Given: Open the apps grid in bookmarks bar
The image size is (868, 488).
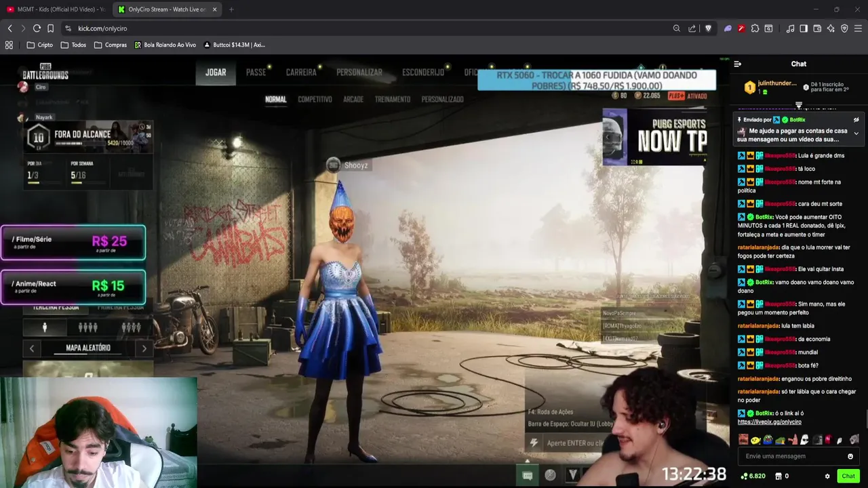Looking at the screenshot, I should coord(9,45).
